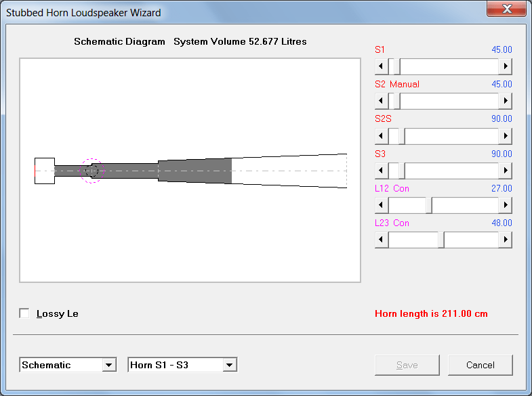Select the S2S slider thumb
The width and height of the screenshot is (532, 396).
click(402, 136)
